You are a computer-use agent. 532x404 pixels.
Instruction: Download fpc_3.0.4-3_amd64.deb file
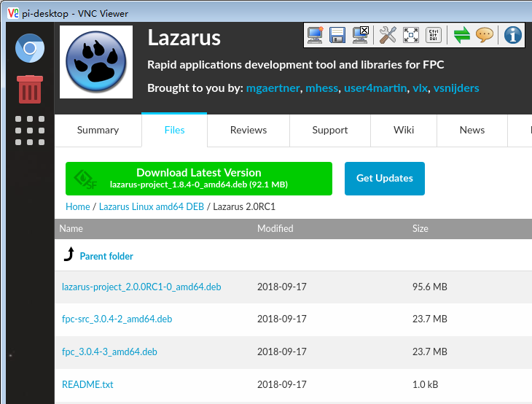109,351
